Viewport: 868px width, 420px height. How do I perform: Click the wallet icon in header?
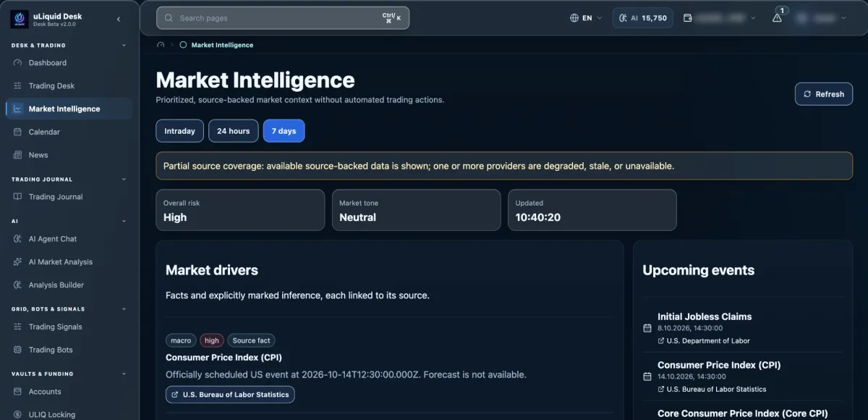click(687, 18)
